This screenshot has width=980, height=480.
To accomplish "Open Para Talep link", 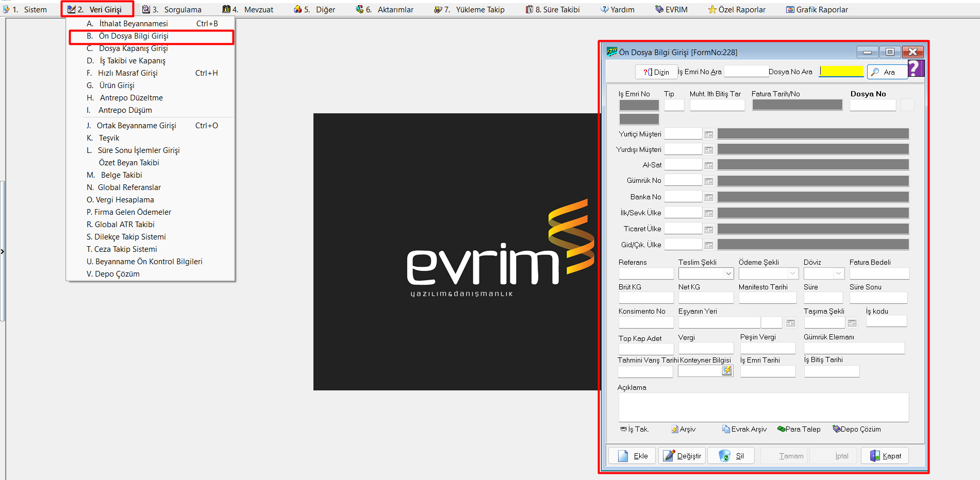I will pyautogui.click(x=799, y=429).
